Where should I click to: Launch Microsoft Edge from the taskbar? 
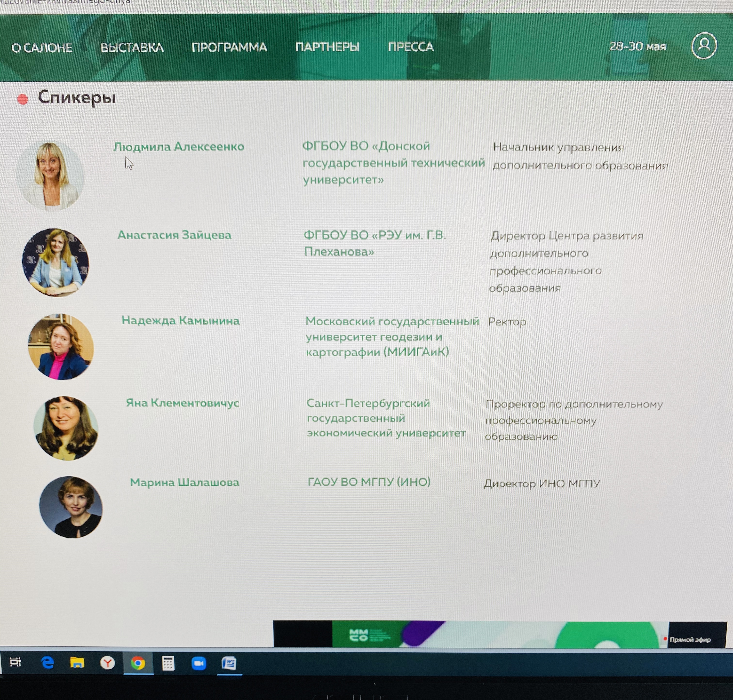(x=48, y=663)
